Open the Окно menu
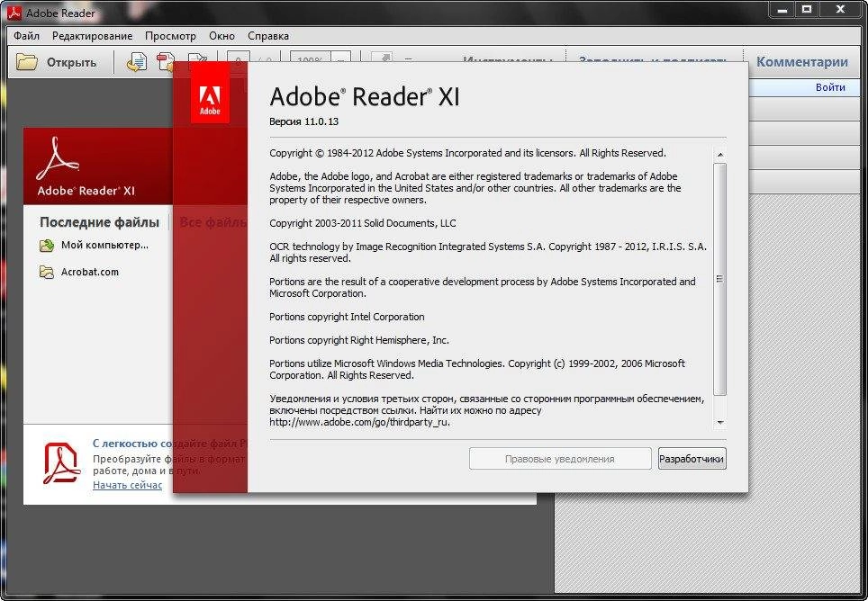The width and height of the screenshot is (868, 601). (x=222, y=36)
